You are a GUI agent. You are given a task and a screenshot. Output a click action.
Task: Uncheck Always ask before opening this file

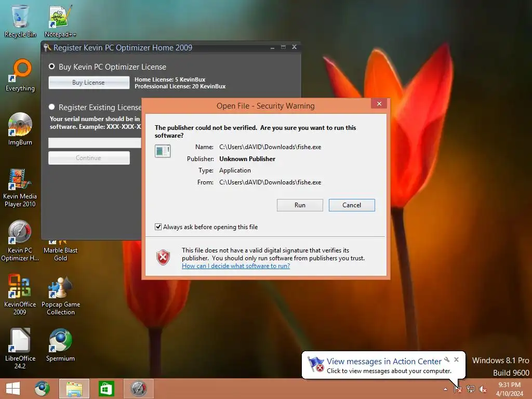point(158,227)
